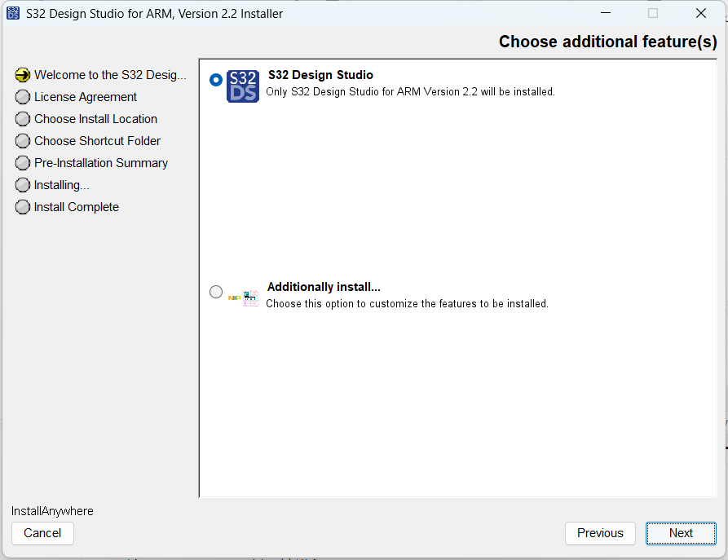Screen dimensions: 728x560
Task: Click the Installing step bullet icon
Action: (x=23, y=185)
